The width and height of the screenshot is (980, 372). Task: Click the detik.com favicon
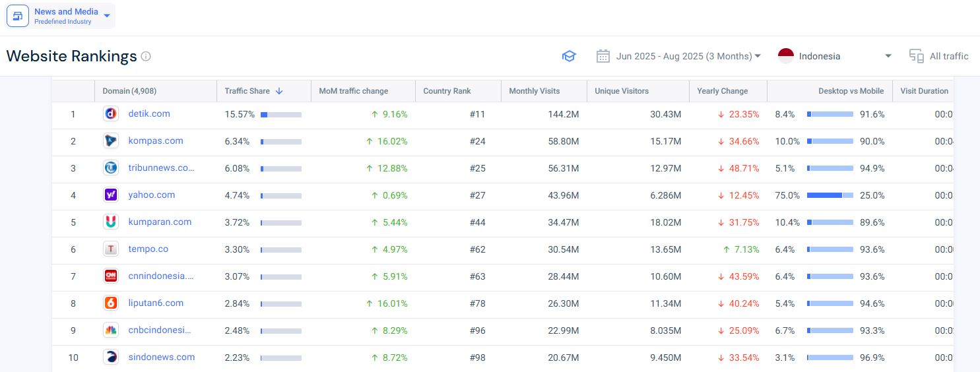[x=111, y=114]
